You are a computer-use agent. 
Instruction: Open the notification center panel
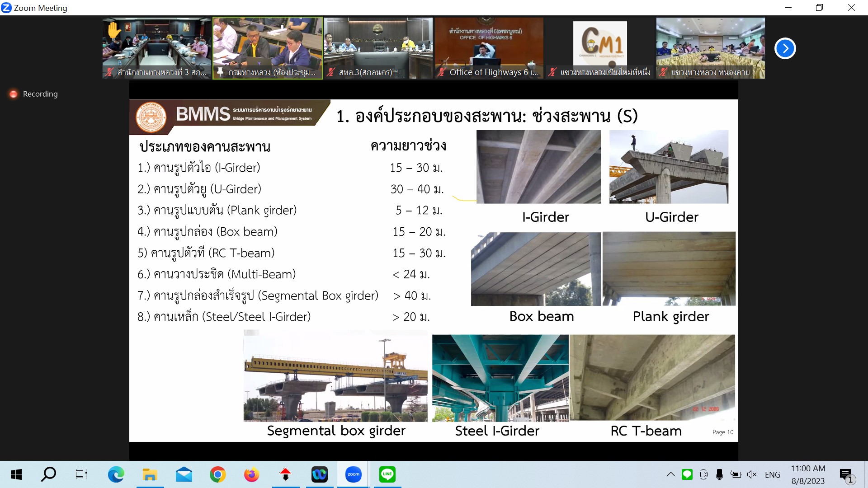846,475
